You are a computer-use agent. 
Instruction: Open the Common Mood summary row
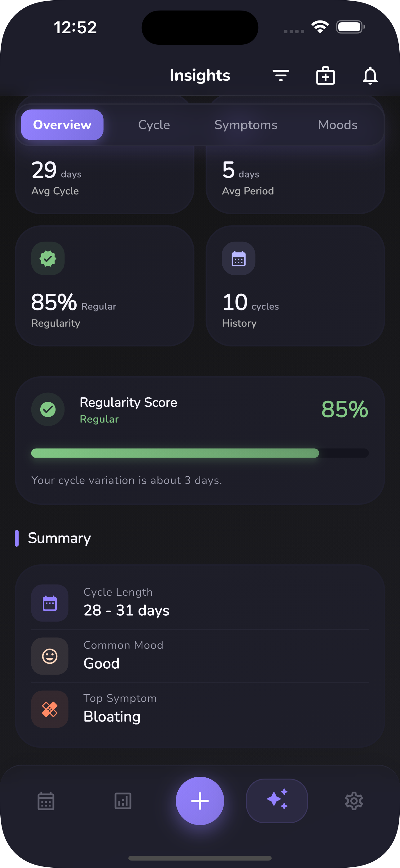200,656
